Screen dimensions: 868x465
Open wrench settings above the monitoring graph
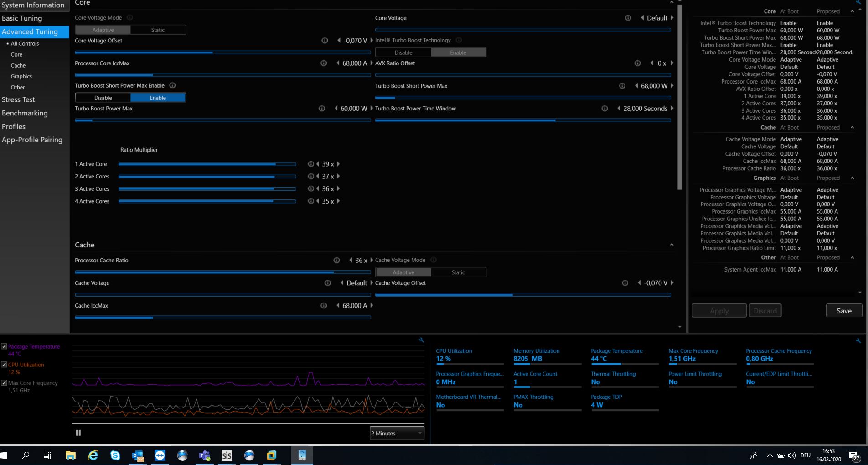[x=421, y=340]
